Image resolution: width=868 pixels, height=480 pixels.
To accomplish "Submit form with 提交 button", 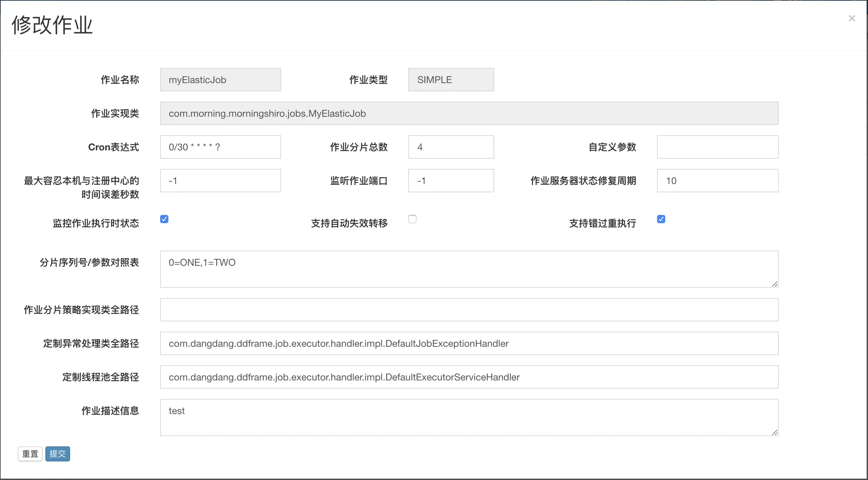I will 57,454.
